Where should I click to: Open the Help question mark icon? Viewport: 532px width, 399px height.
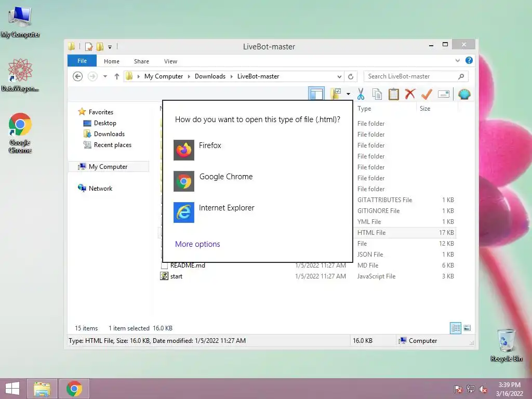tap(469, 60)
